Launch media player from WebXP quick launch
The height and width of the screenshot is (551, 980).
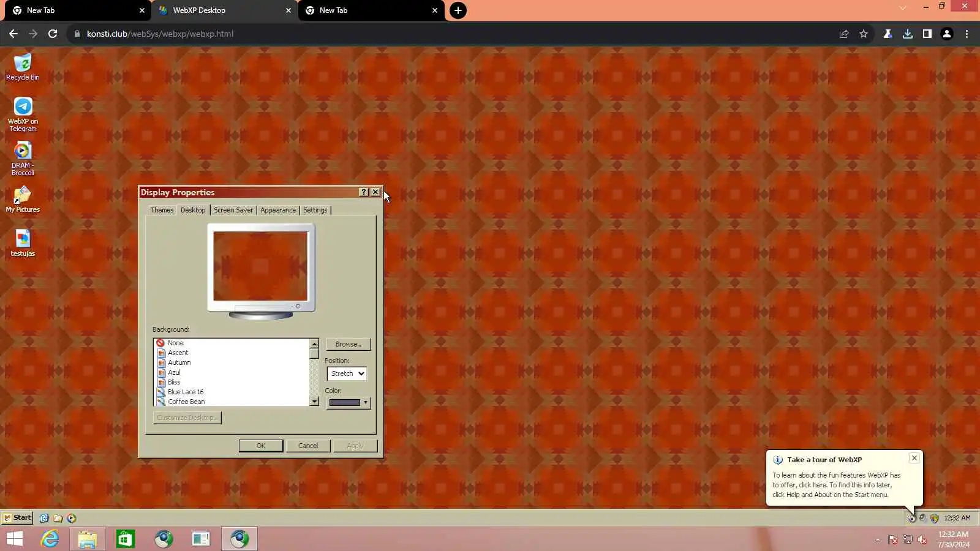point(72,518)
